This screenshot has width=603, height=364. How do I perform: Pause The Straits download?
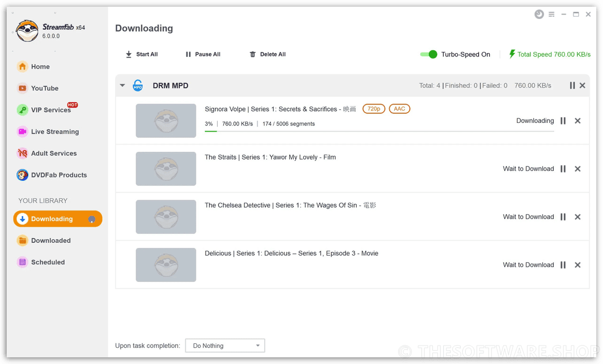point(563,169)
